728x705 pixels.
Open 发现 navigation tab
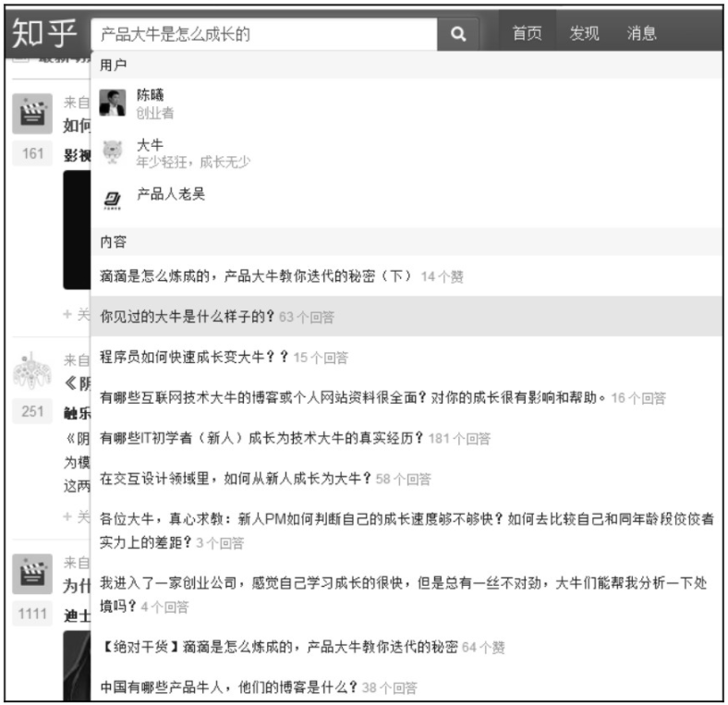click(x=584, y=33)
